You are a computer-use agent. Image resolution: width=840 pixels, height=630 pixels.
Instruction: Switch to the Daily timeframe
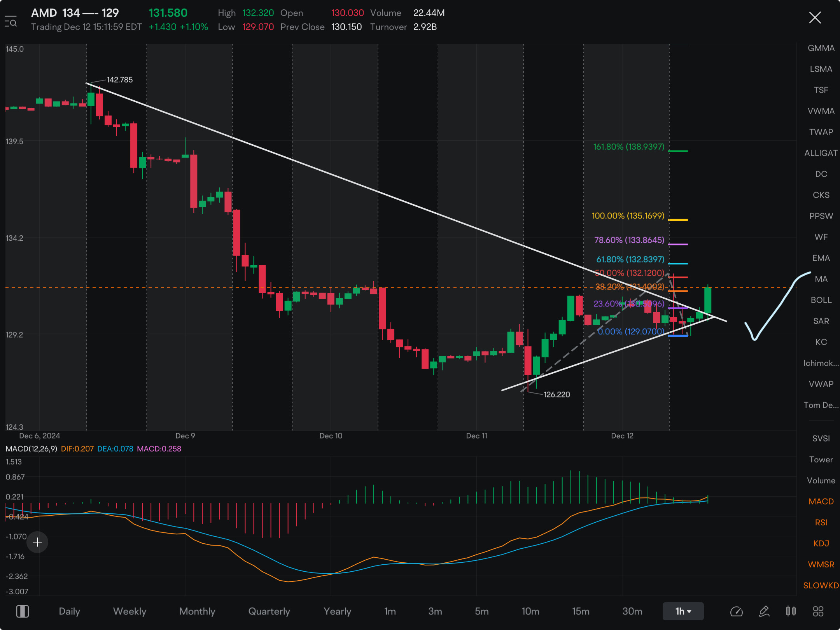pyautogui.click(x=69, y=611)
